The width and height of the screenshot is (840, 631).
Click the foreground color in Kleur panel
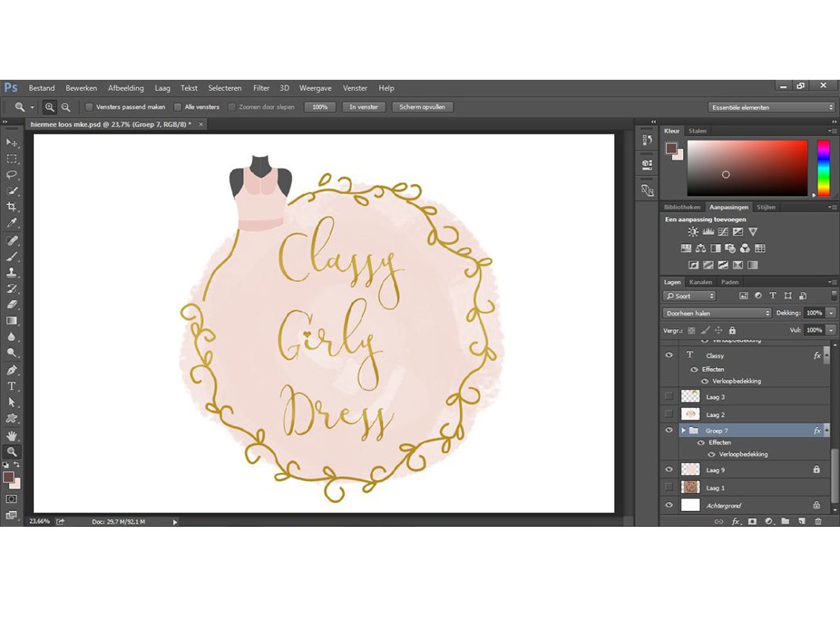point(671,148)
